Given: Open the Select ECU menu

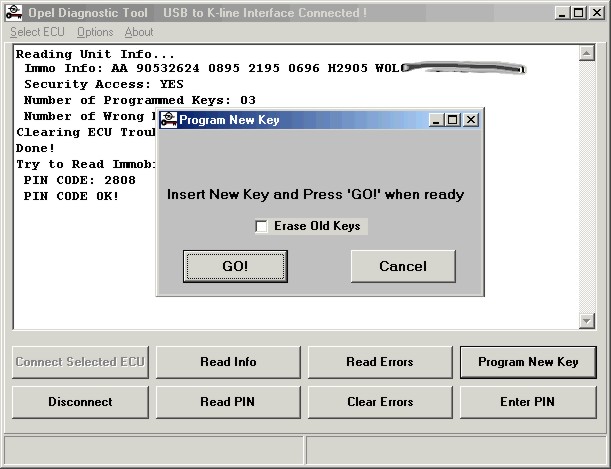Looking at the screenshot, I should (x=37, y=32).
